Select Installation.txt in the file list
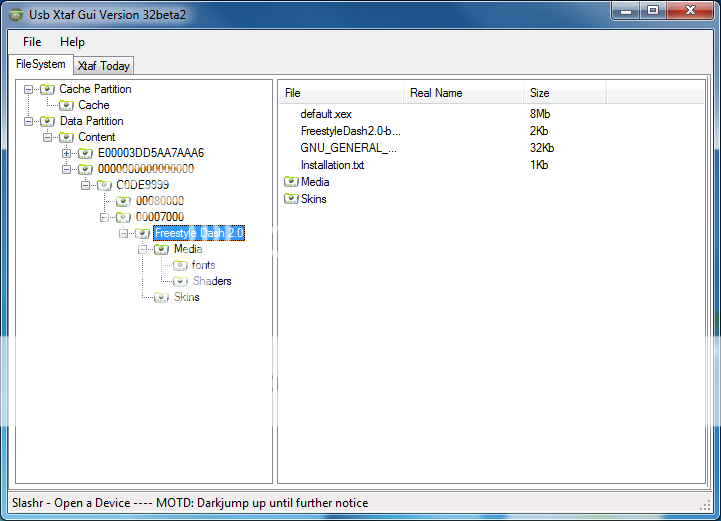 click(x=332, y=165)
